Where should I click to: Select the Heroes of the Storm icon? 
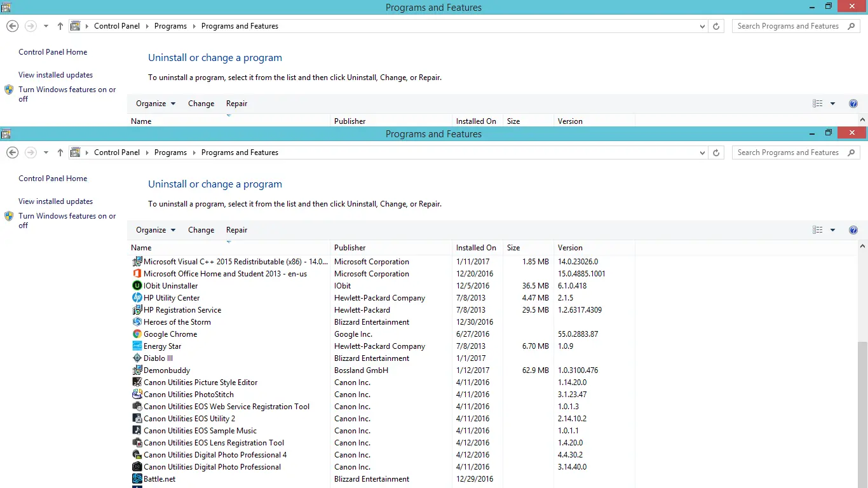click(x=137, y=322)
